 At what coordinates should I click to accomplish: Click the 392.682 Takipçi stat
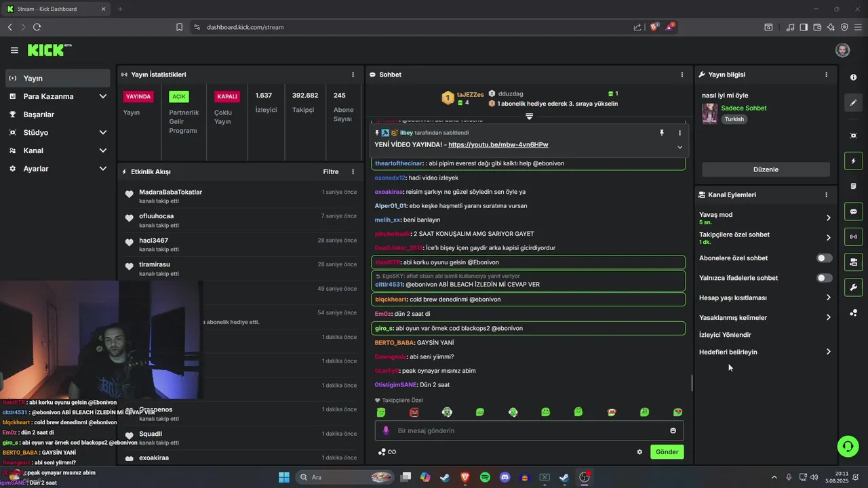pos(305,102)
